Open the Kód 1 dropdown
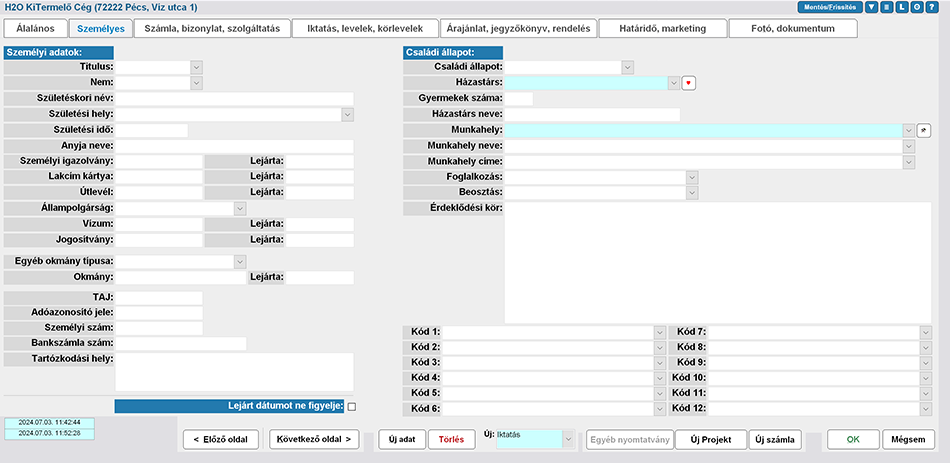Image resolution: width=950 pixels, height=463 pixels. pyautogui.click(x=659, y=332)
